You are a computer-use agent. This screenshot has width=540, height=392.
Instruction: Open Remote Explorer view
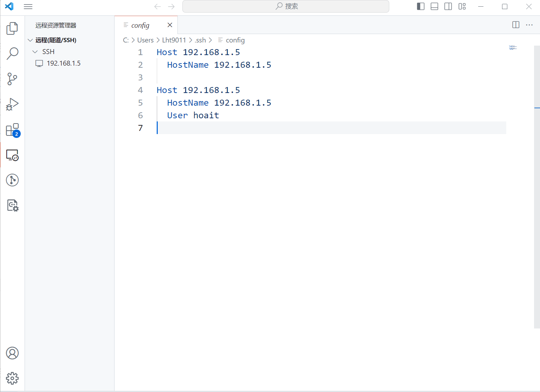(x=12, y=155)
